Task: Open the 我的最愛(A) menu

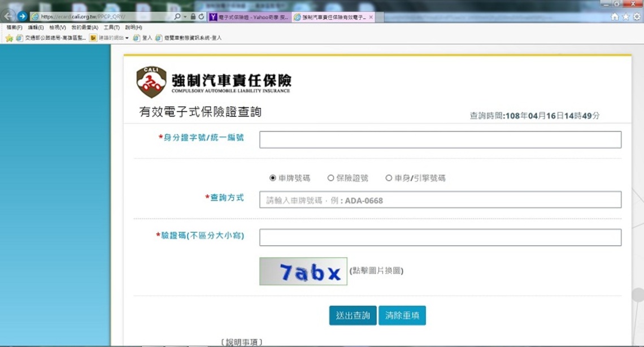Action: tap(85, 28)
